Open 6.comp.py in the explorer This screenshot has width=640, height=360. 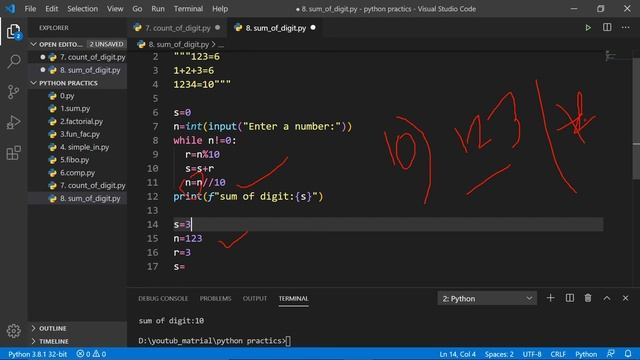[77, 173]
